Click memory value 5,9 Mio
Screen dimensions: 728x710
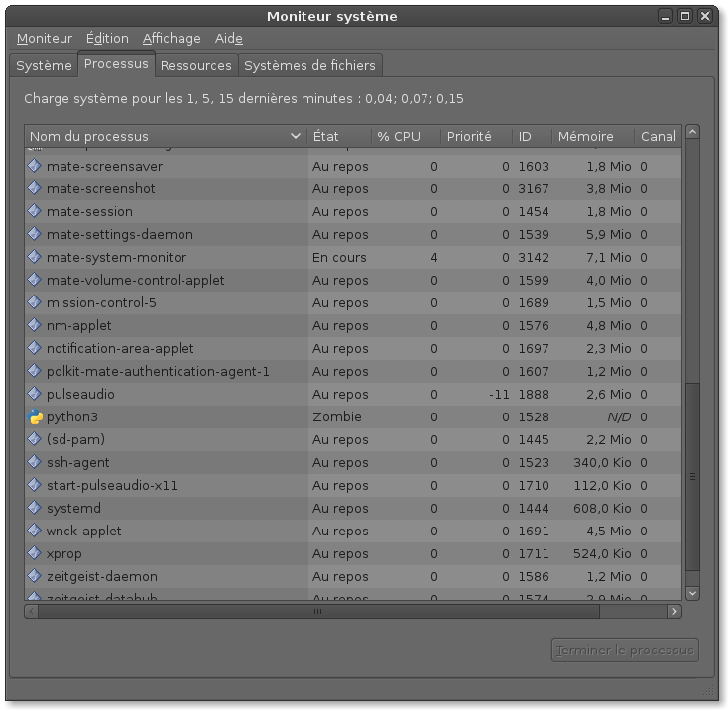click(609, 234)
